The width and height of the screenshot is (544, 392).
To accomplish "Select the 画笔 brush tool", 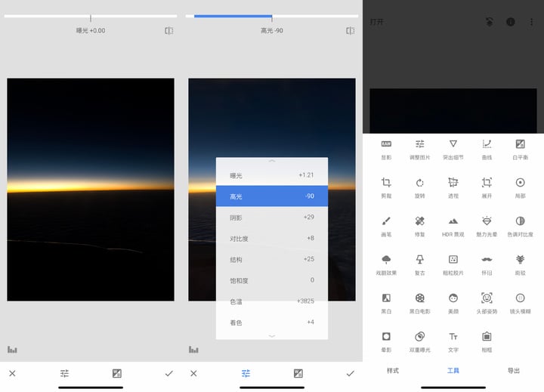I will (386, 225).
